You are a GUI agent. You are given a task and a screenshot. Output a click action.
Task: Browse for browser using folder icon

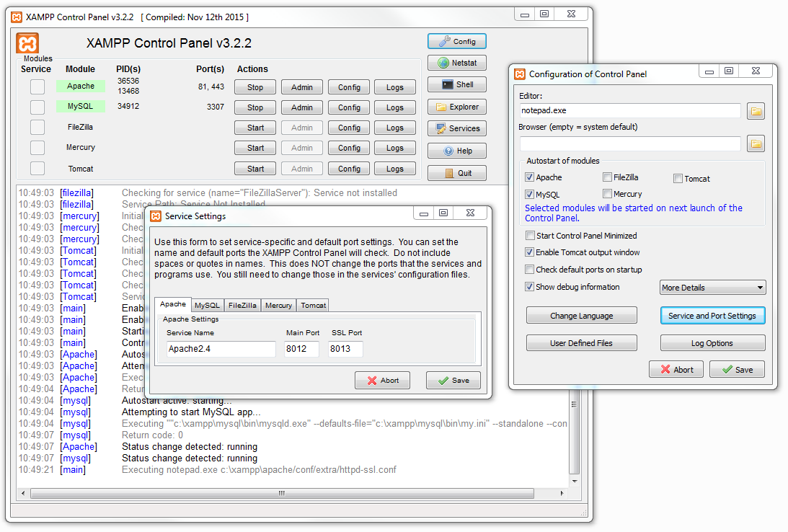[x=756, y=144]
